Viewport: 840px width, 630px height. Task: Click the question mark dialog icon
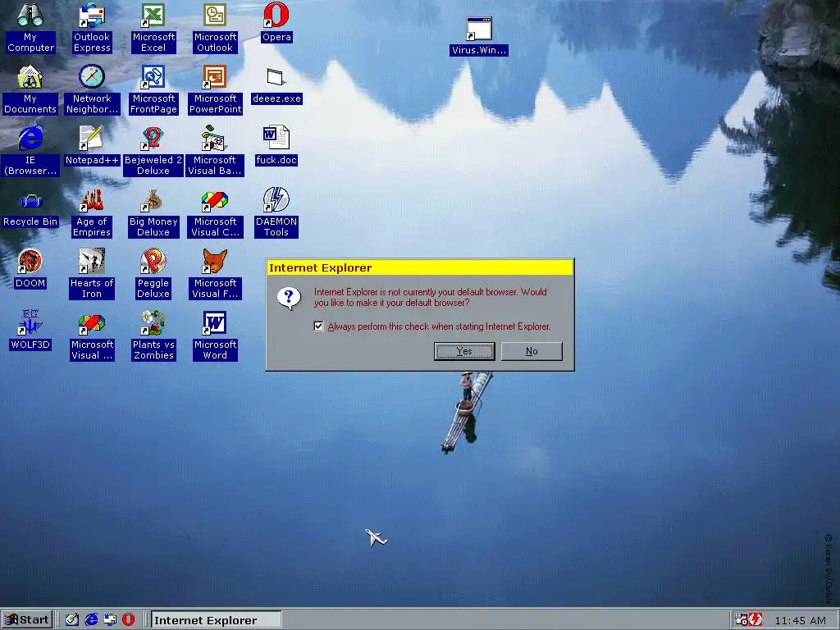[289, 299]
